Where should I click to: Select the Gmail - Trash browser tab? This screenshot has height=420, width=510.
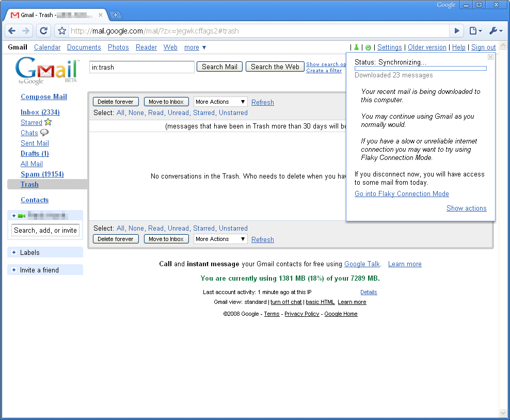point(57,15)
